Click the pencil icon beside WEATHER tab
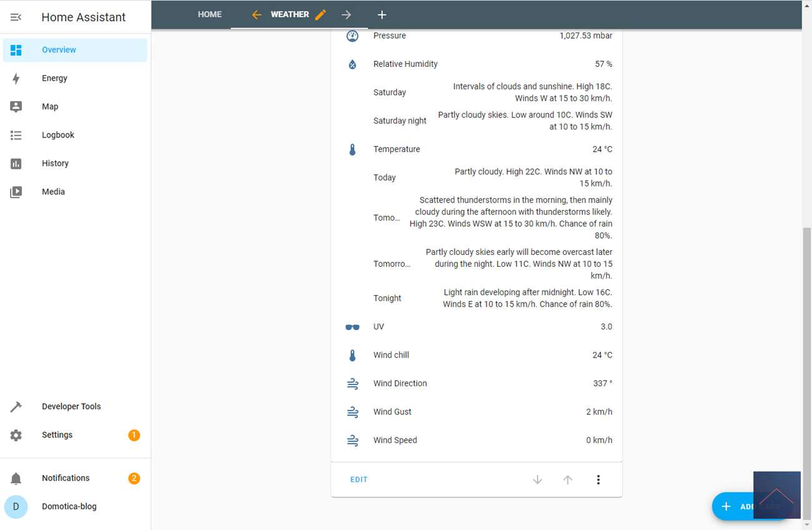 pos(320,14)
